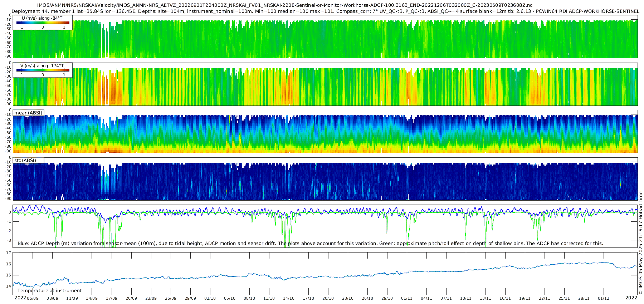This screenshot has height=304, width=644.
Task: Click the -3 depth variation axis label
Action: (x=9, y=240)
